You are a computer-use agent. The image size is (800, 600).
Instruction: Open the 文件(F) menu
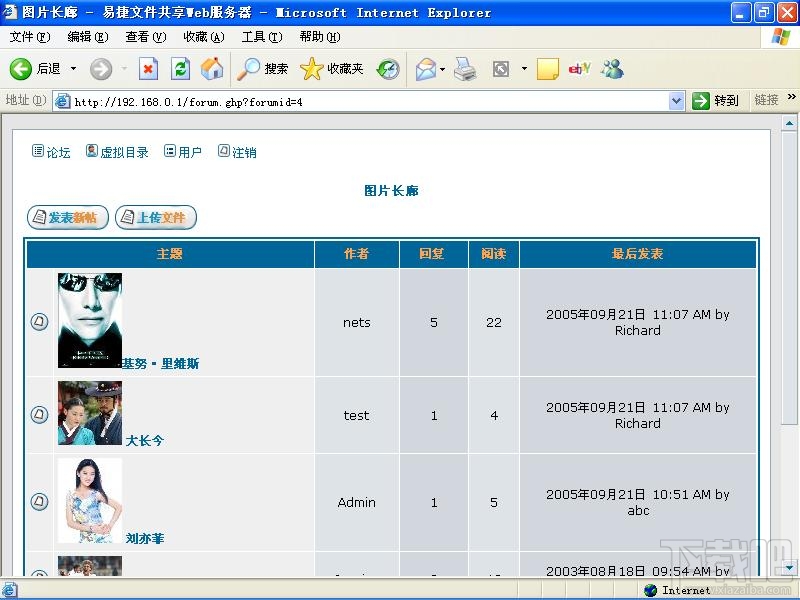tap(30, 37)
